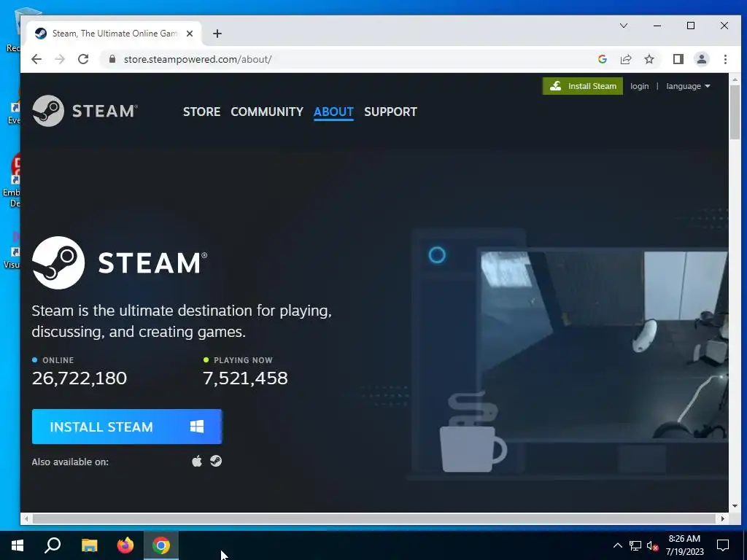The image size is (747, 560).
Task: Open the notification center icon
Action: coord(723,545)
